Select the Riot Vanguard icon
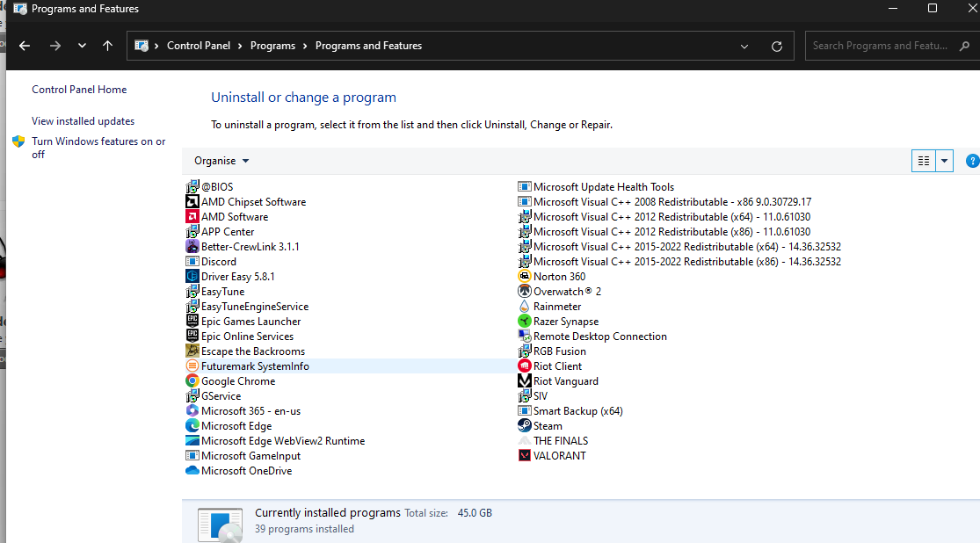The image size is (980, 543). [525, 381]
